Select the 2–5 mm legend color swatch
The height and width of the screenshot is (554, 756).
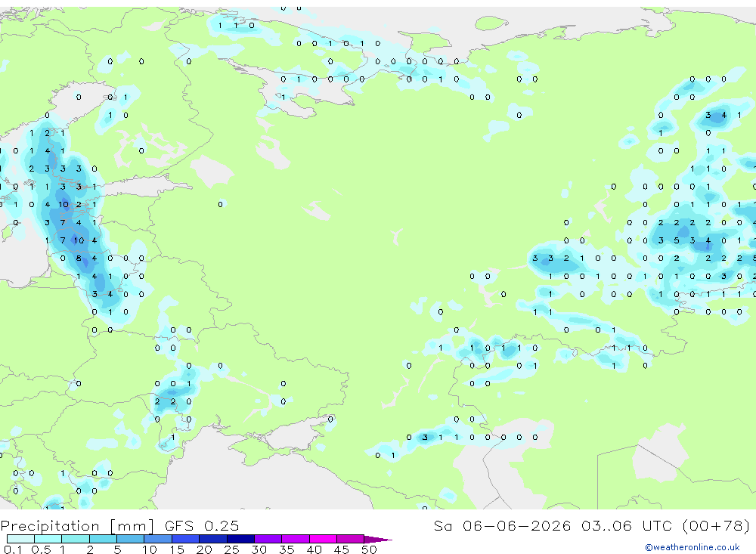pos(103,539)
